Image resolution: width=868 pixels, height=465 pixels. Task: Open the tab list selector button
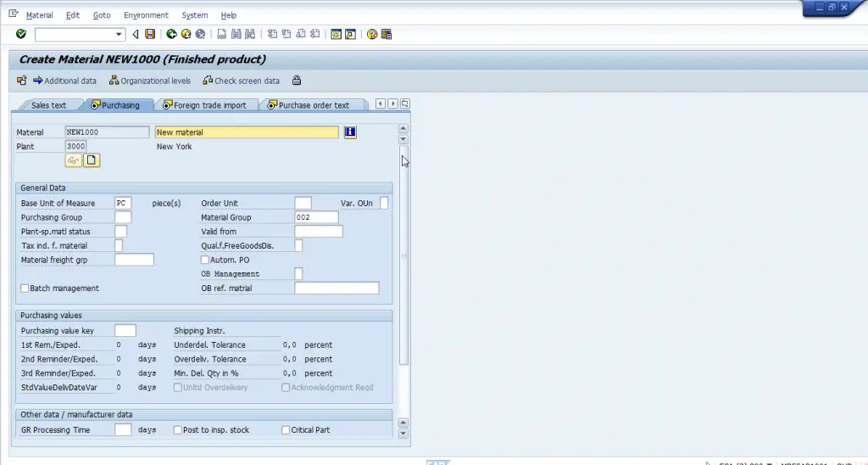point(404,104)
